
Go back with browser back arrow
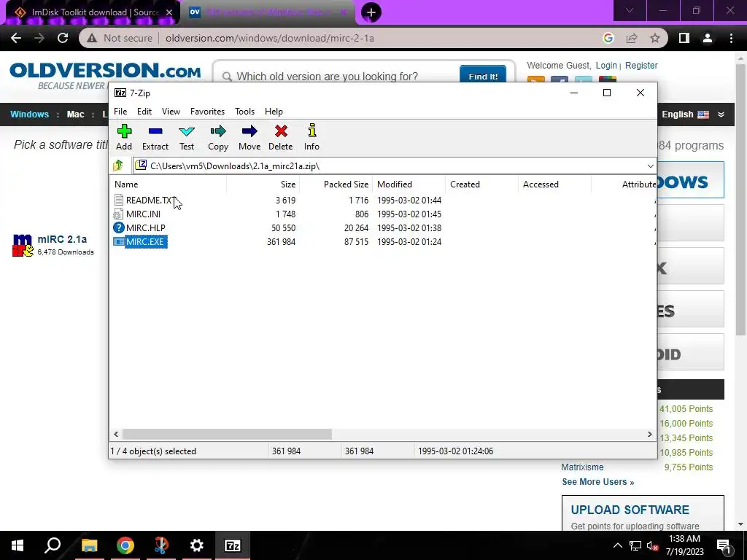[x=16, y=38]
